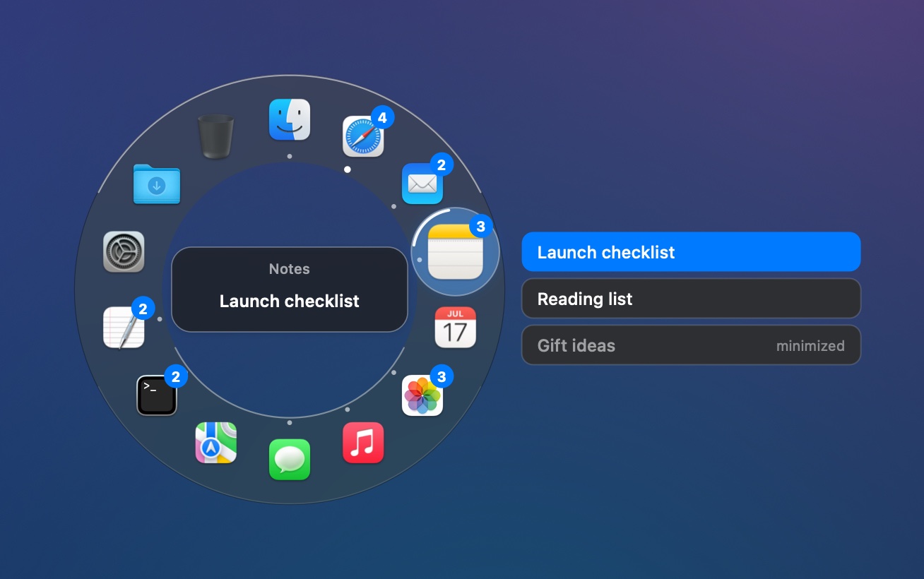
Task: Click the Terminal badge showing 2 windows
Action: [x=176, y=376]
